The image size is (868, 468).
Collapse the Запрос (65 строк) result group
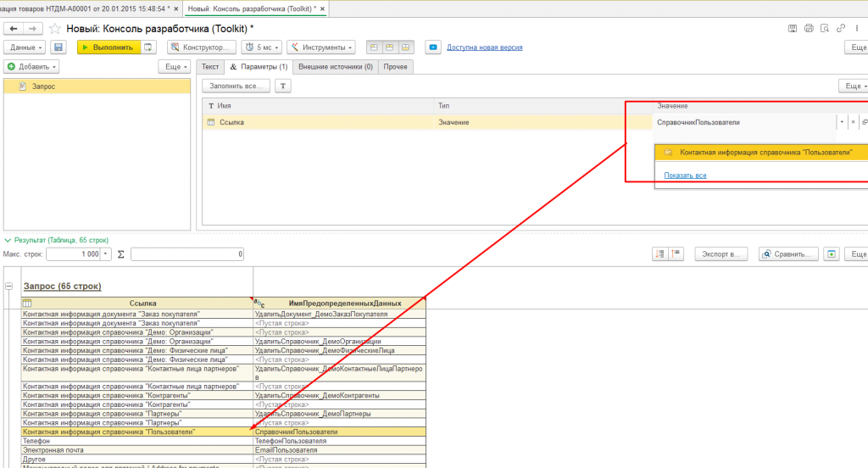9,287
